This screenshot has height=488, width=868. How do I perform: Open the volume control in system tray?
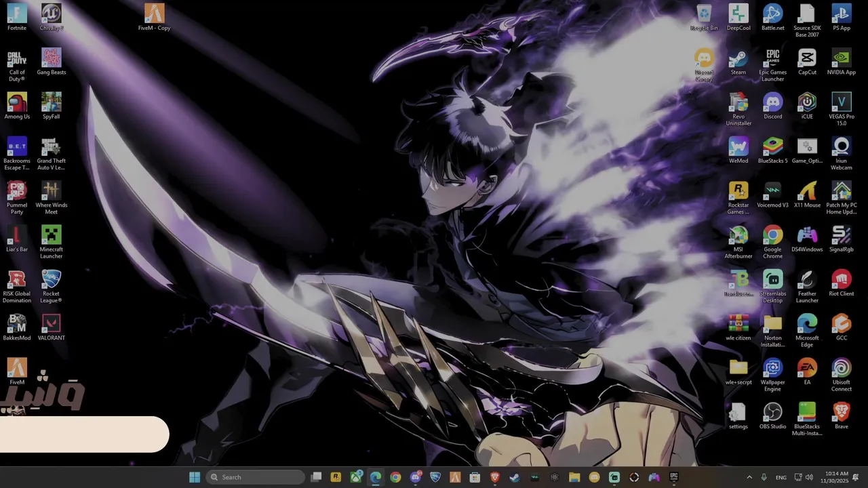[809, 477]
